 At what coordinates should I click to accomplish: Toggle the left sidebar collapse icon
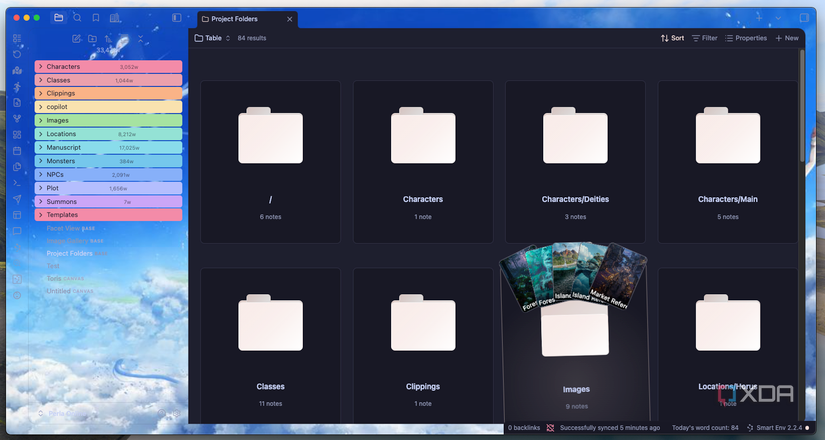coord(177,18)
